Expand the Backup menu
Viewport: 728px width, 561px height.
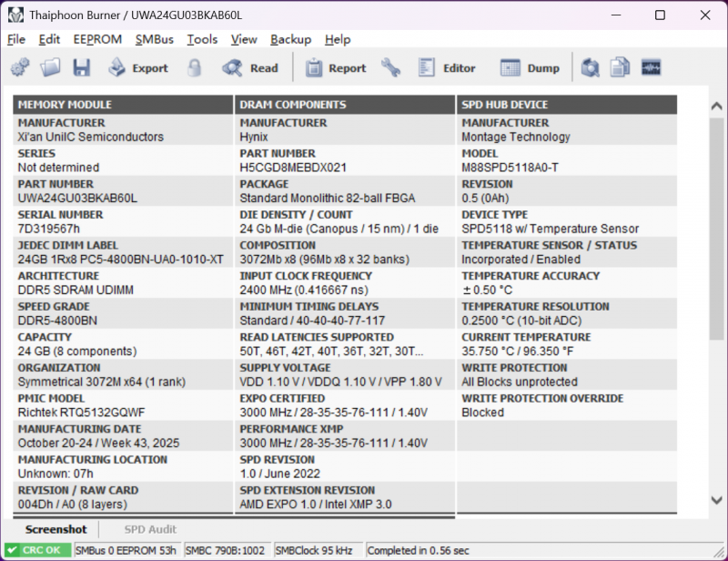tap(290, 39)
